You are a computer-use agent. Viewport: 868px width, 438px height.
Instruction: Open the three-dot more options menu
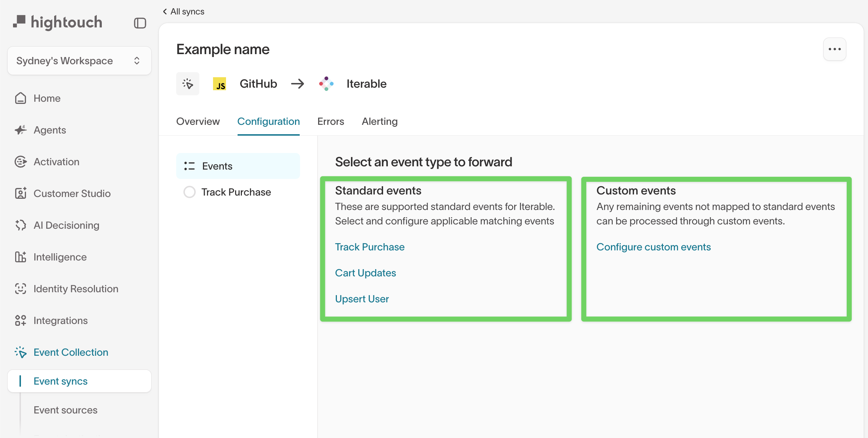click(x=834, y=49)
